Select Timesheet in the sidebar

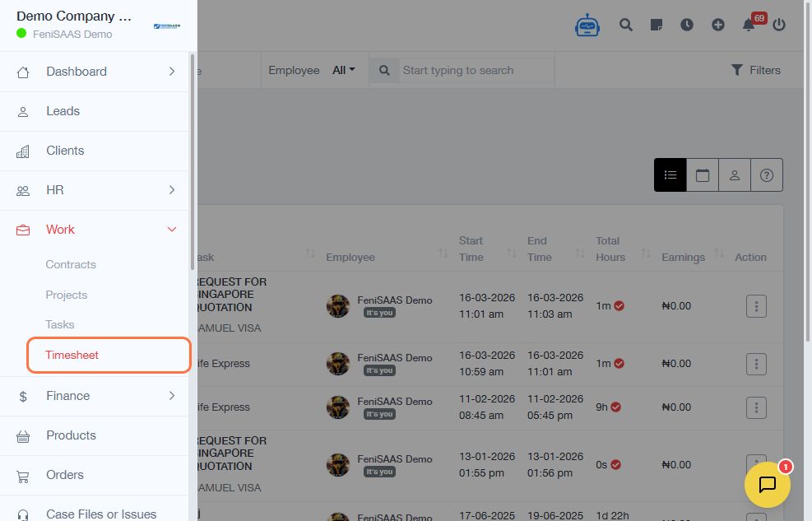pos(72,356)
